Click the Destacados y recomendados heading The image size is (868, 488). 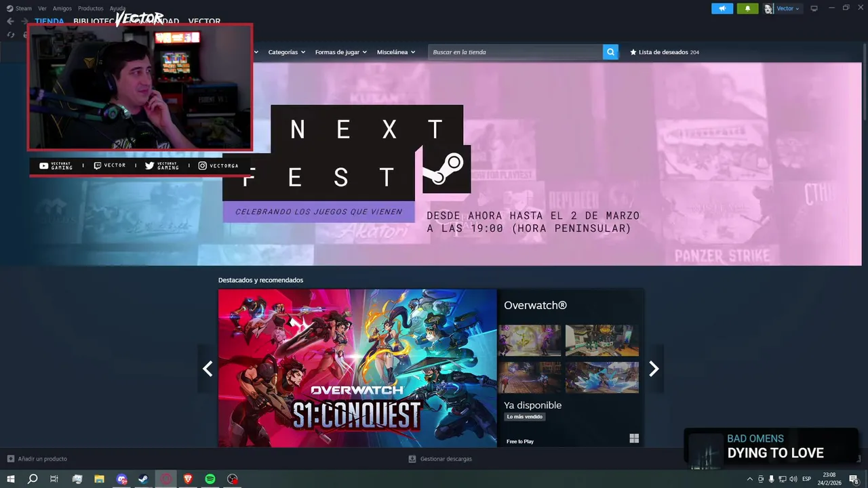[260, 280]
